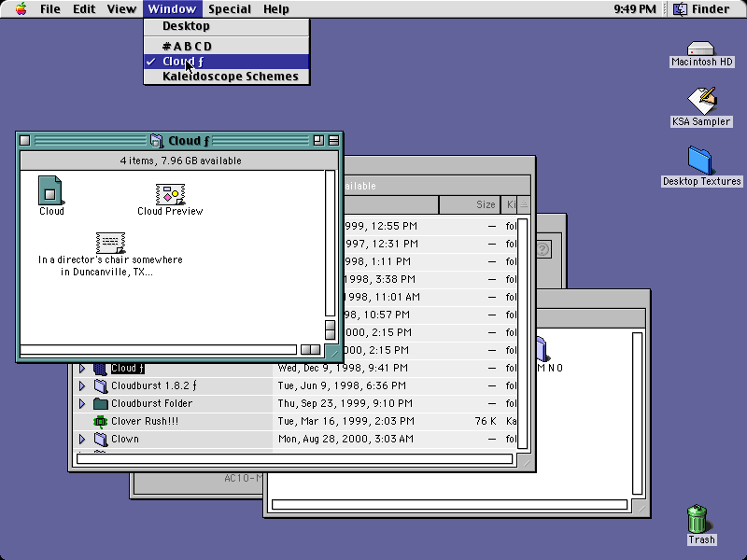747x560 pixels.
Task: Select the Trash icon on the desktop
Action: pyautogui.click(x=698, y=519)
